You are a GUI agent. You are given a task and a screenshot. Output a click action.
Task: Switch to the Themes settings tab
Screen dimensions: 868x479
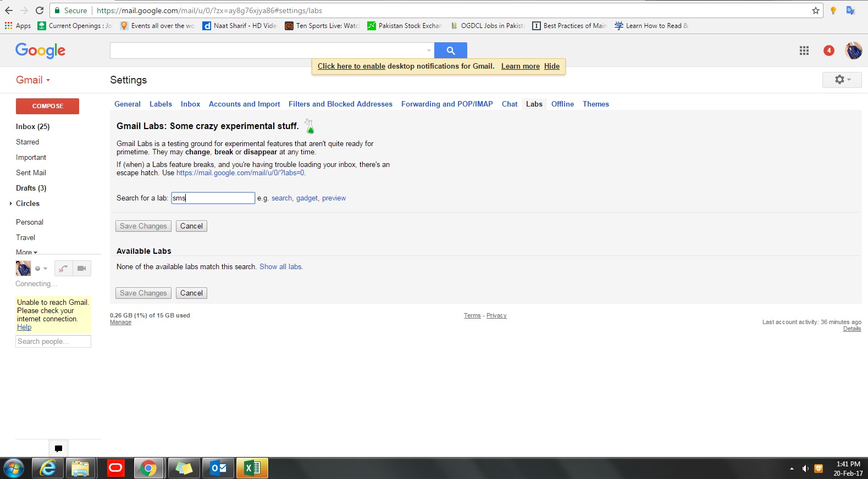596,104
